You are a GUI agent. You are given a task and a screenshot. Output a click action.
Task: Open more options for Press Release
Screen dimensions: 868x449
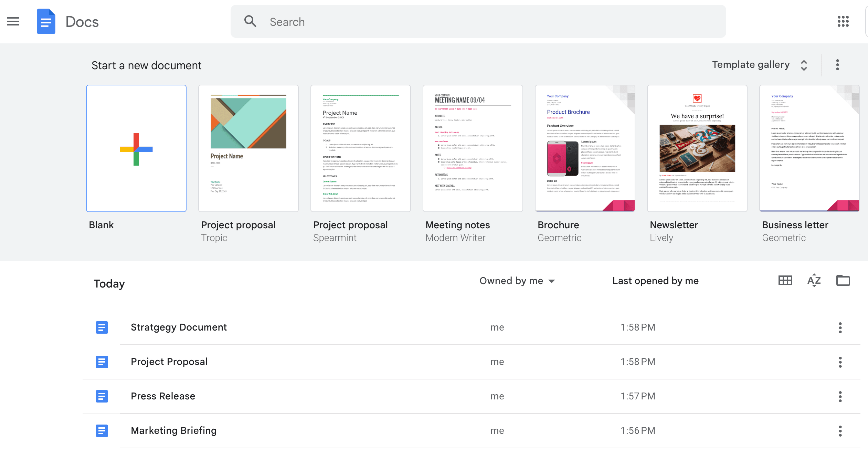(x=840, y=396)
